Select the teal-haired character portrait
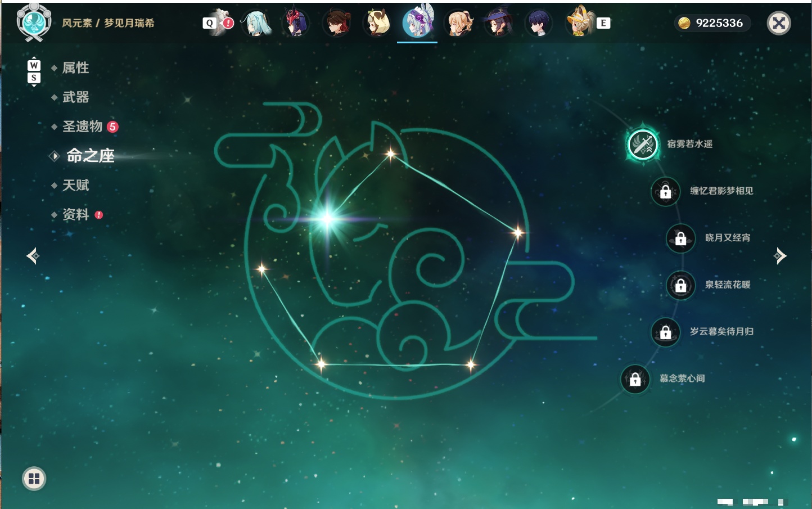The height and width of the screenshot is (509, 812). pyautogui.click(x=256, y=23)
